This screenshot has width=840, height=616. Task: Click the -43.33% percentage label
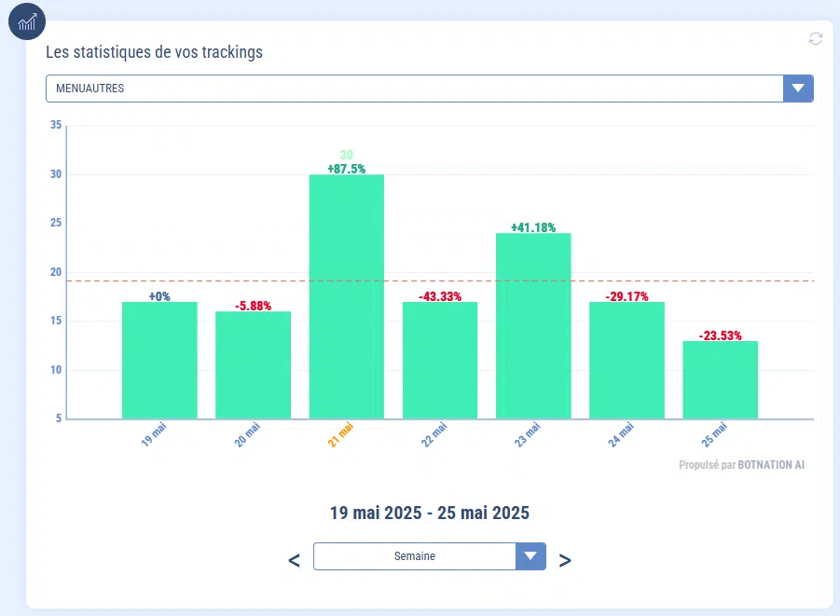point(439,295)
